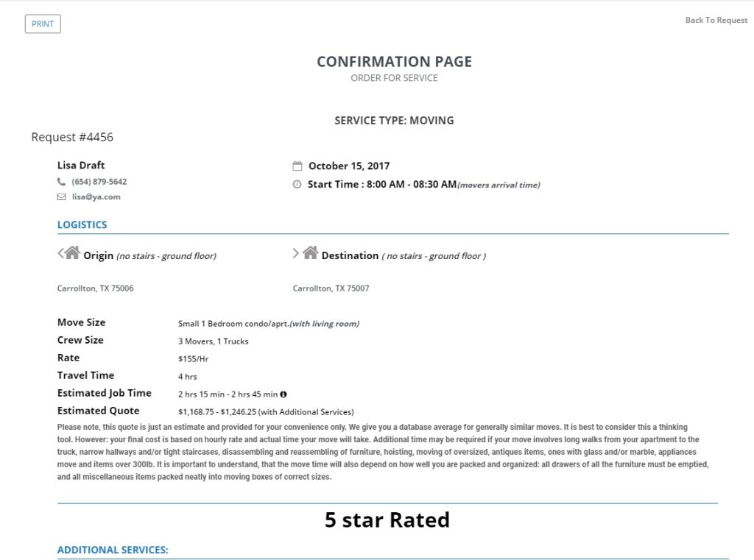Click the clock icon beside Start Time
Viewport: 754px width, 560px height.
pyautogui.click(x=297, y=185)
